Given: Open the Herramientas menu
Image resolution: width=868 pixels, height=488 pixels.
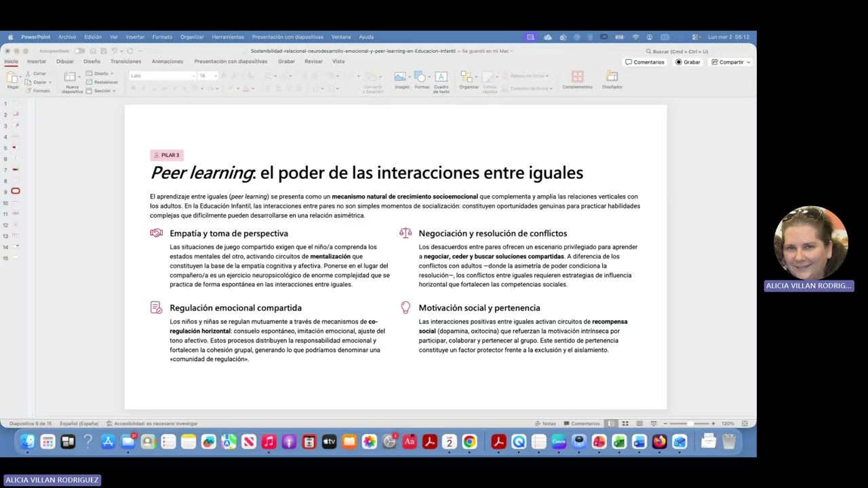Looking at the screenshot, I should click(228, 37).
